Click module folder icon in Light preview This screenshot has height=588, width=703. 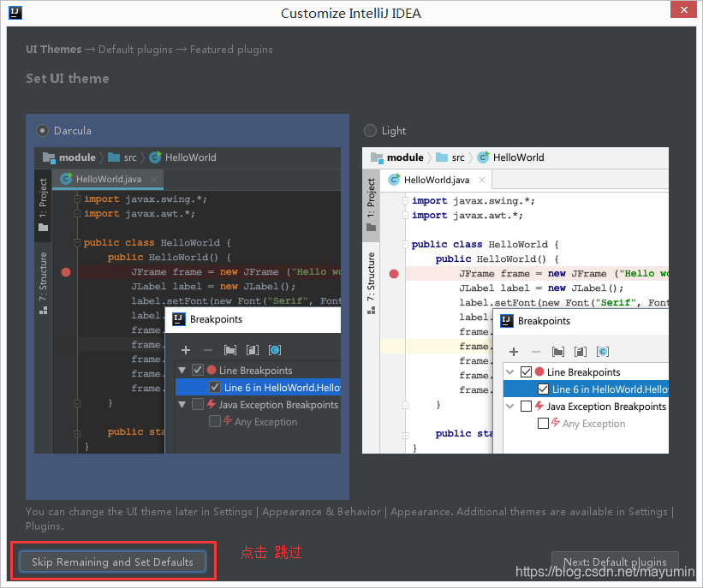coord(377,157)
